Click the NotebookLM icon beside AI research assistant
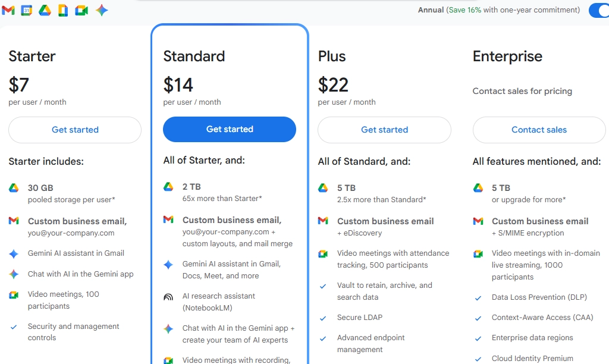Screen dimensions: 609x364 tap(168, 296)
